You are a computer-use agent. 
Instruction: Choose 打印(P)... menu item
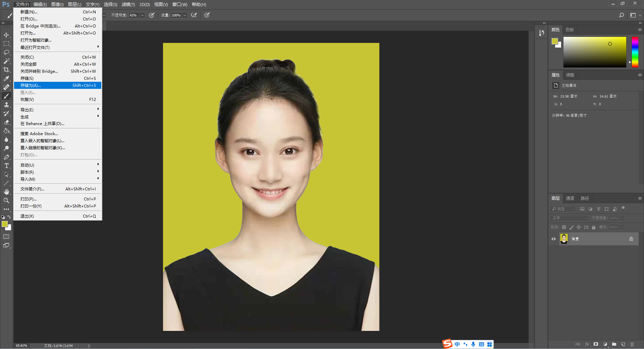pyautogui.click(x=58, y=199)
